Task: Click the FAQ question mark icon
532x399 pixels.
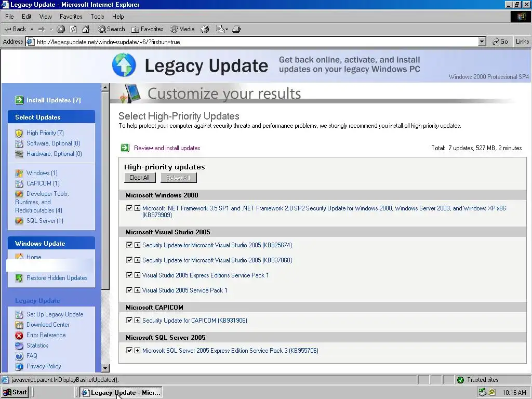Action: [19, 356]
